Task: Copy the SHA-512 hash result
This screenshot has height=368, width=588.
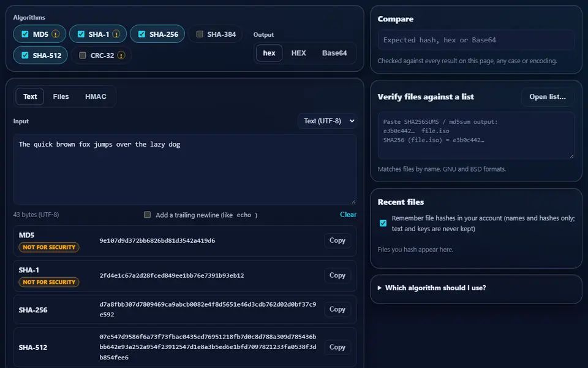Action: [337, 347]
